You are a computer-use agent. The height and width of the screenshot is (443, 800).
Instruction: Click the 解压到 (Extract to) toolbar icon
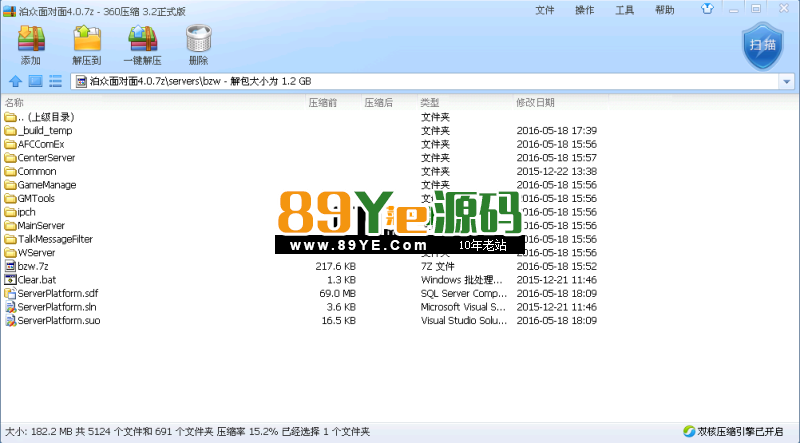coord(87,39)
